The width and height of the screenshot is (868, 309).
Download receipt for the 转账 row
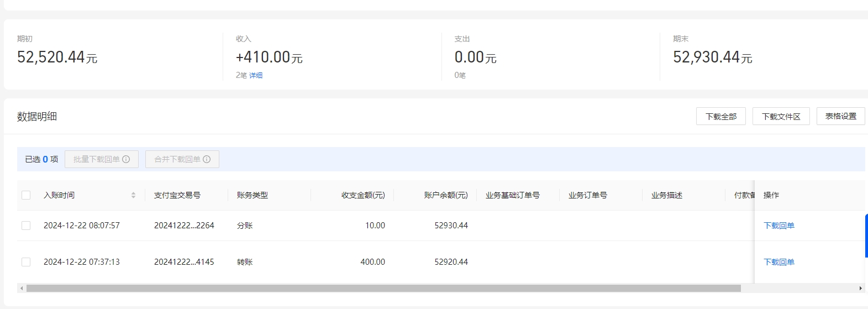[779, 262]
